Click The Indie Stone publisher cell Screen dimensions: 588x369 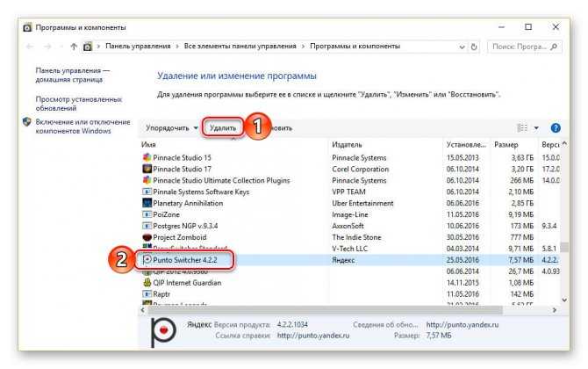[356, 237]
